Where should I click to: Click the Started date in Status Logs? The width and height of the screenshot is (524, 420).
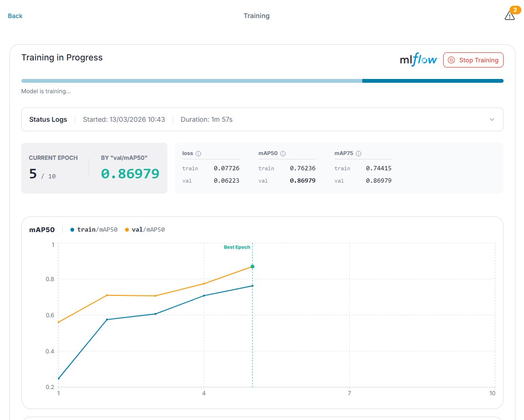[x=124, y=119]
